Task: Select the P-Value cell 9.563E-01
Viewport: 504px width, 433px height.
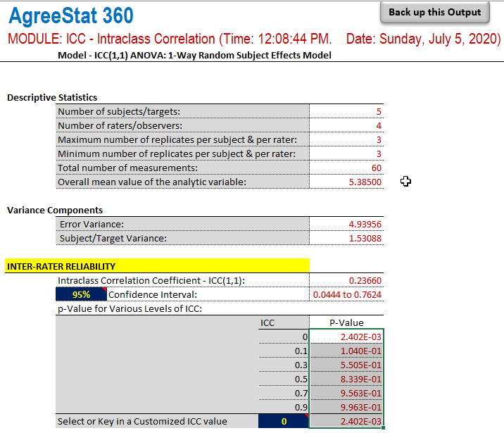Action: 346,393
